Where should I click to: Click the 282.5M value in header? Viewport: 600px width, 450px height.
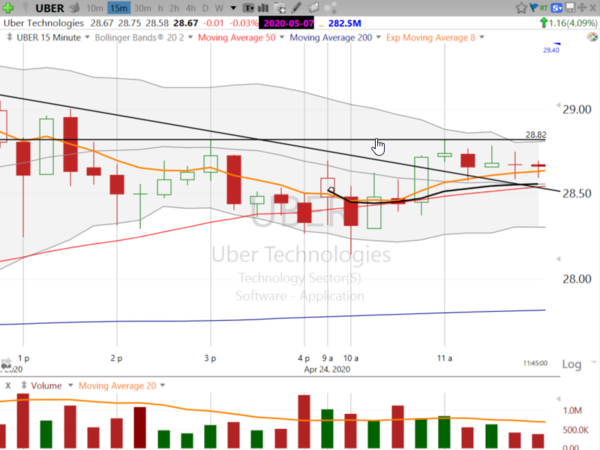pos(344,23)
